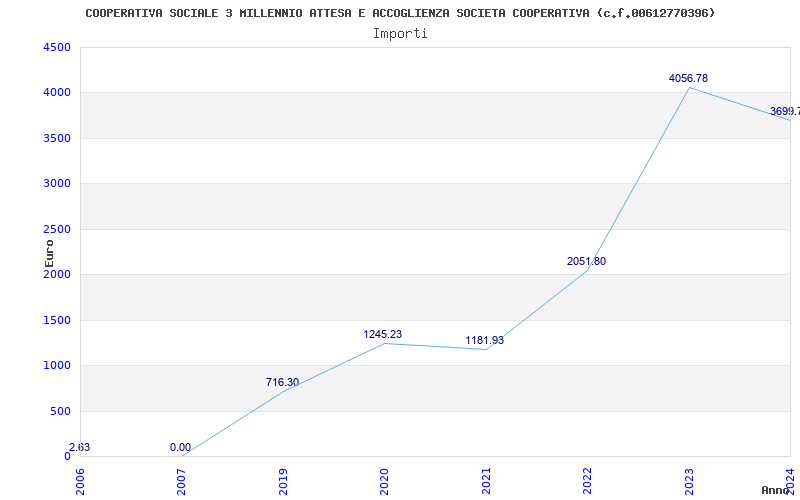Click the partially cut 3699 data label
The width and height of the screenshot is (800, 500).
pyautogui.click(x=785, y=111)
